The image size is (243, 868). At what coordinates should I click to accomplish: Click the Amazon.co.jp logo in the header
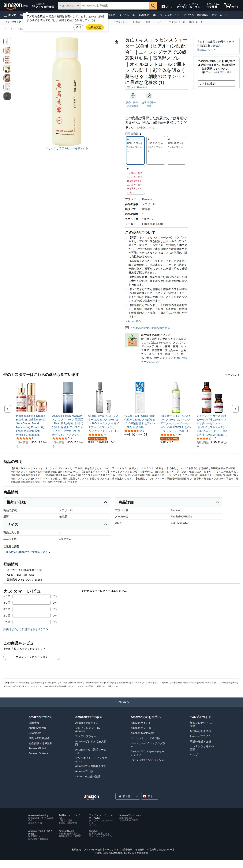coord(16,6)
